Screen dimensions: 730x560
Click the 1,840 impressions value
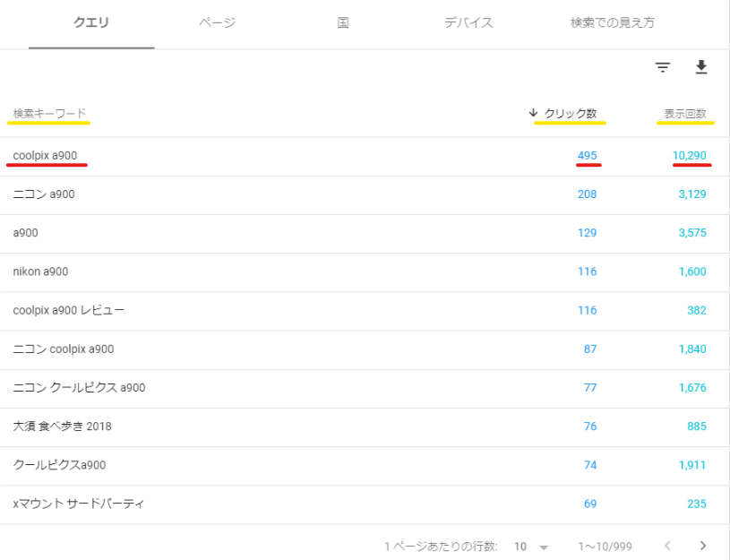tap(692, 349)
